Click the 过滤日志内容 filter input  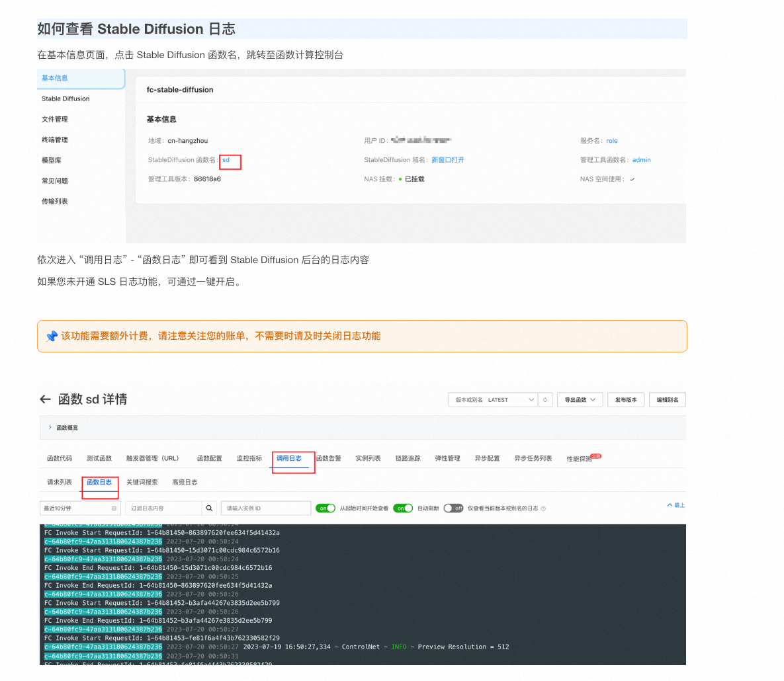click(163, 508)
